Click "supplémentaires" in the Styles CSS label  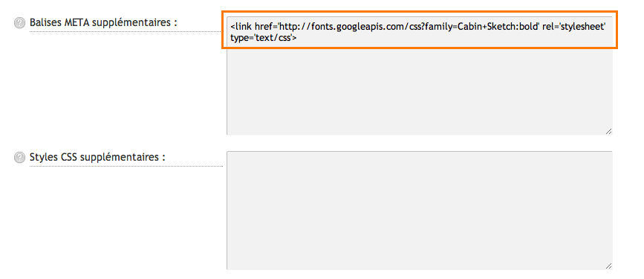(118, 158)
